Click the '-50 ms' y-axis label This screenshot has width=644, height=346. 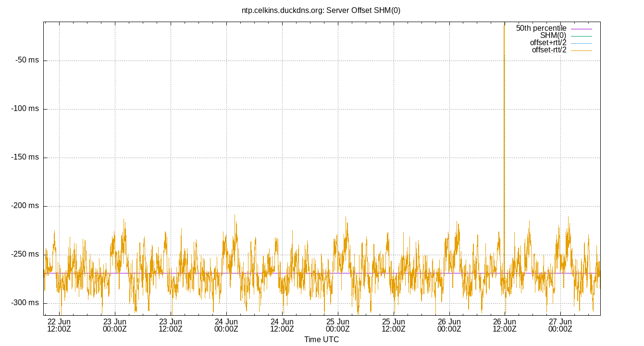[27, 61]
